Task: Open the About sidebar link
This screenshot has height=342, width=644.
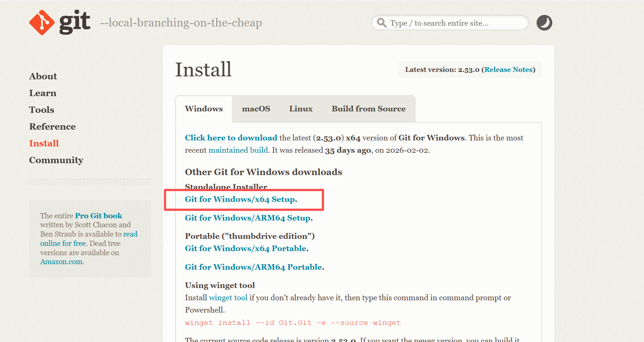Action: click(x=43, y=76)
